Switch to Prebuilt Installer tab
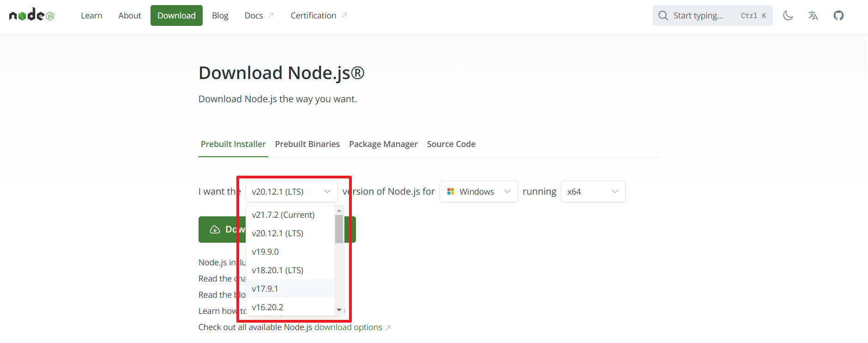The image size is (868, 343). 233,144
